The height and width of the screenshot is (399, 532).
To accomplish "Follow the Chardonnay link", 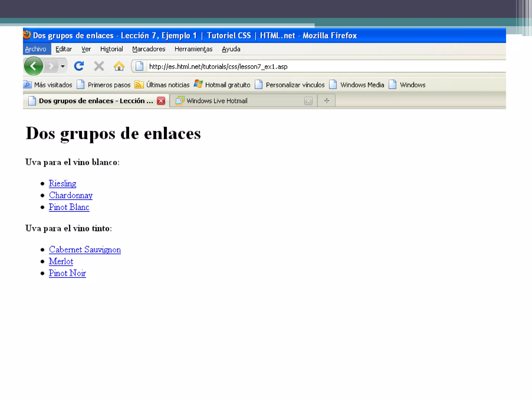I will click(x=71, y=195).
